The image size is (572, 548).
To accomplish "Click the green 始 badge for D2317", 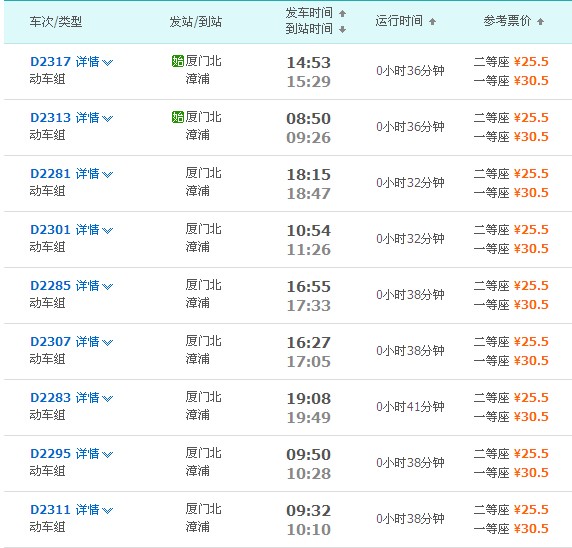I will [x=178, y=61].
